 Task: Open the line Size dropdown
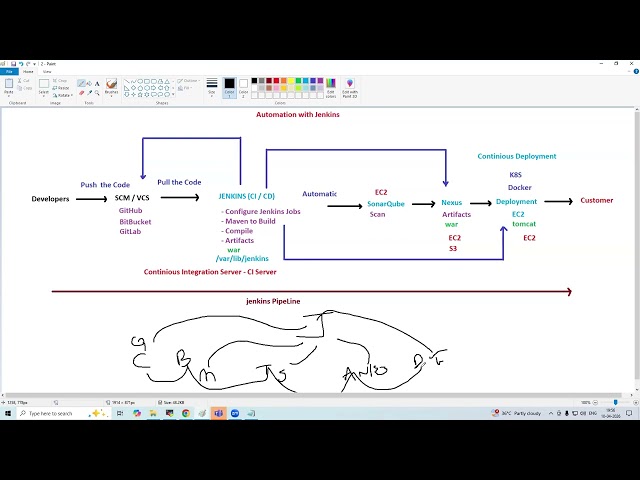point(211,87)
